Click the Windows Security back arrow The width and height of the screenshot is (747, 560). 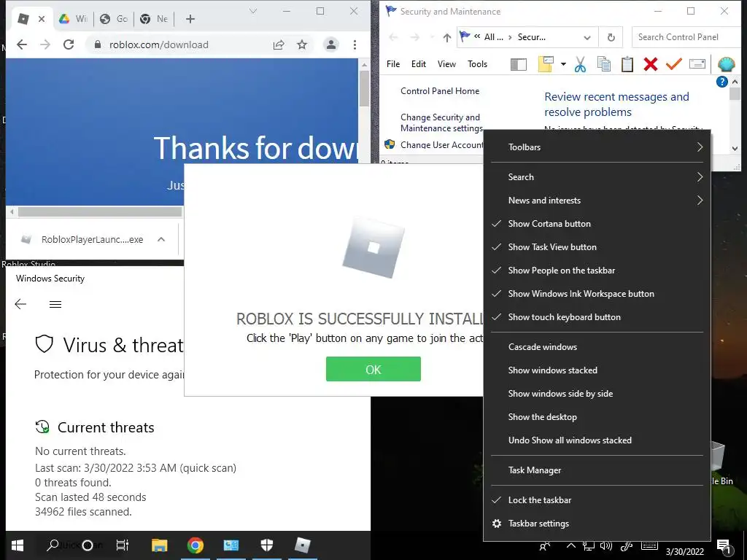point(20,304)
